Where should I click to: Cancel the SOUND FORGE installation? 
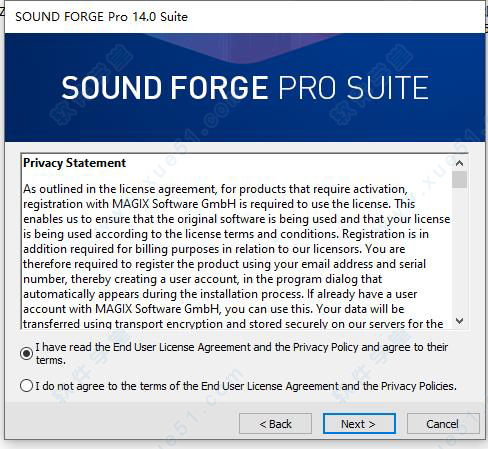[x=443, y=424]
